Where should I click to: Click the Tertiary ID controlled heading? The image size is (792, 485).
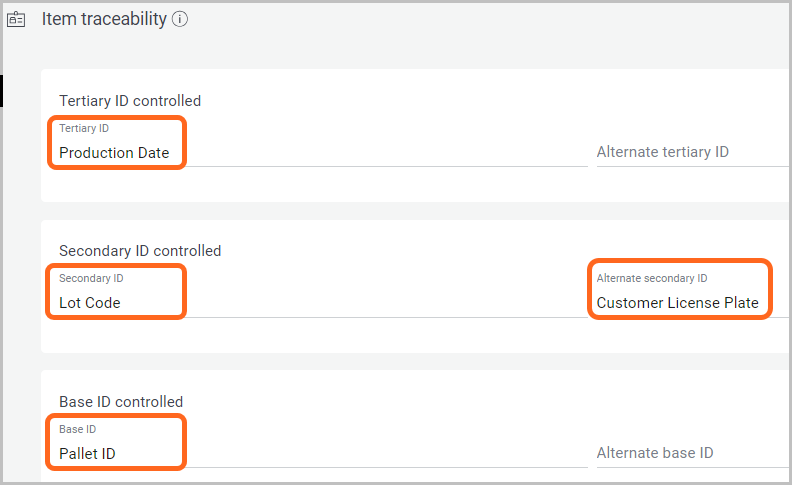pyautogui.click(x=130, y=100)
